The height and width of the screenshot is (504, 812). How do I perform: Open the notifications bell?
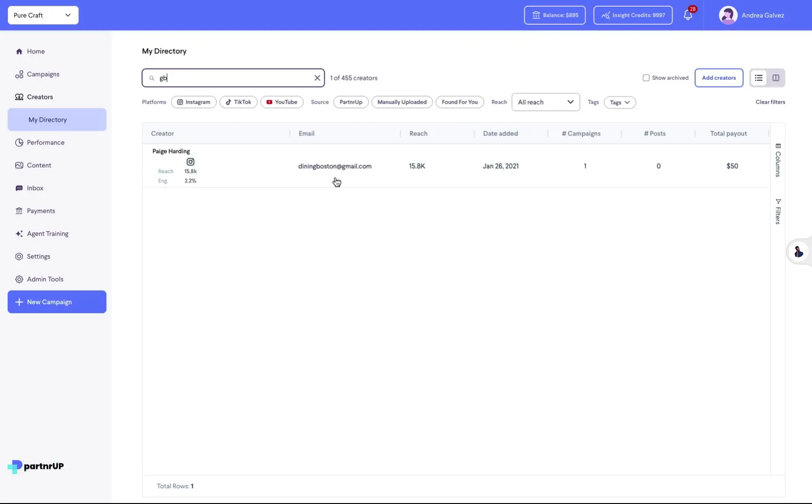point(688,15)
